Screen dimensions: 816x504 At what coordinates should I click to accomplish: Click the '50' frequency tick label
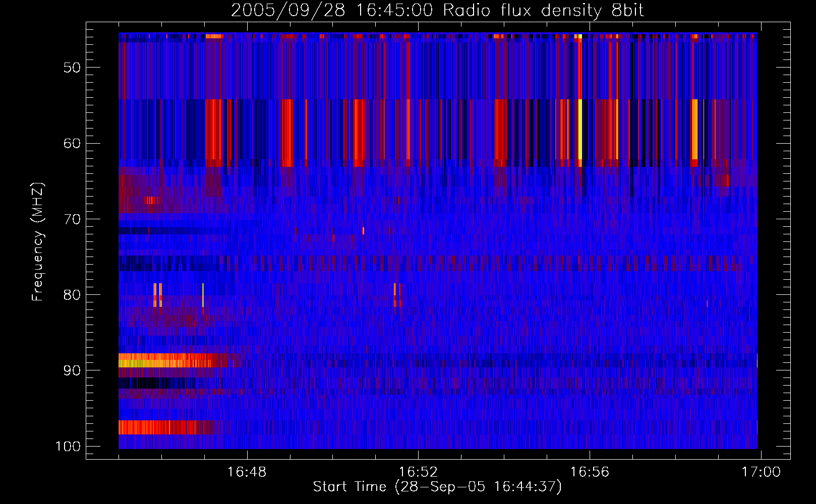pos(72,68)
